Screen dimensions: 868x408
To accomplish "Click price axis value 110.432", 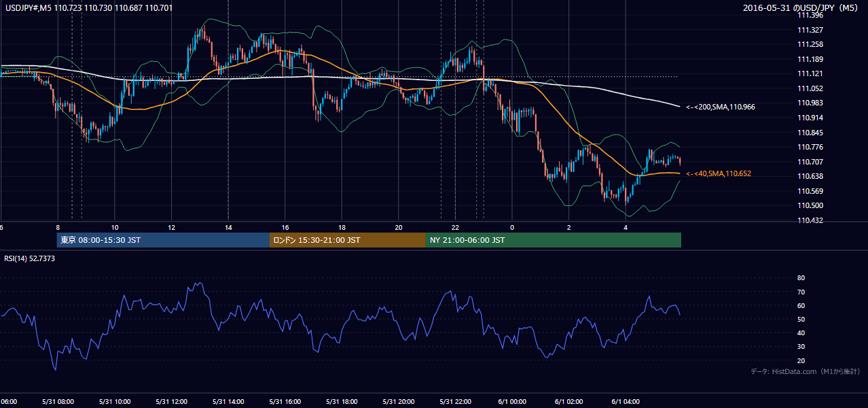I will (809, 220).
